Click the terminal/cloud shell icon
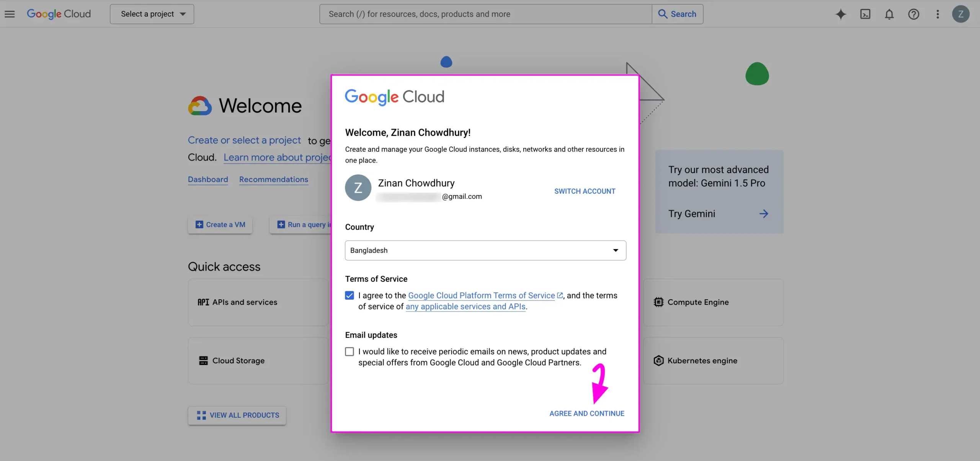Screen dimensions: 980x461 (x=866, y=14)
